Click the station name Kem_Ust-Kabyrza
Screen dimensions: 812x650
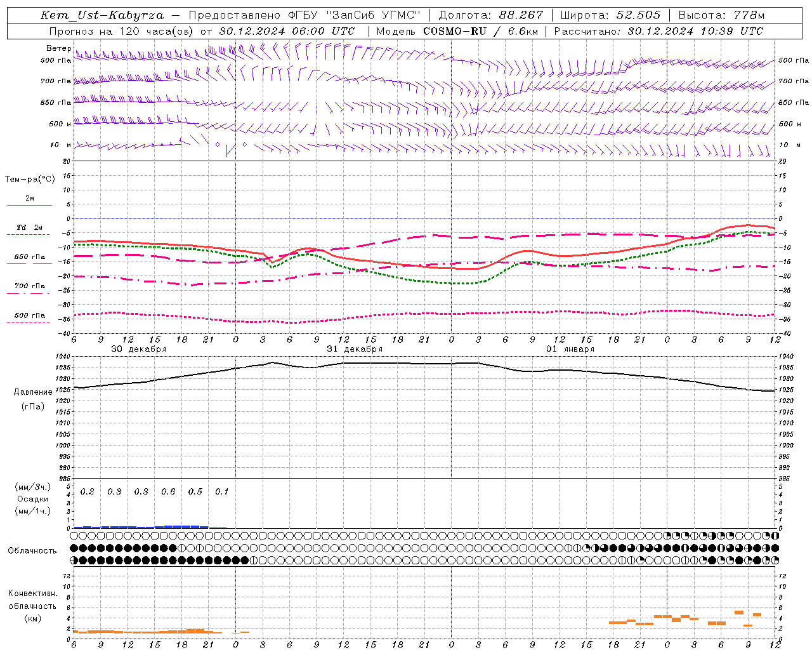(x=101, y=15)
